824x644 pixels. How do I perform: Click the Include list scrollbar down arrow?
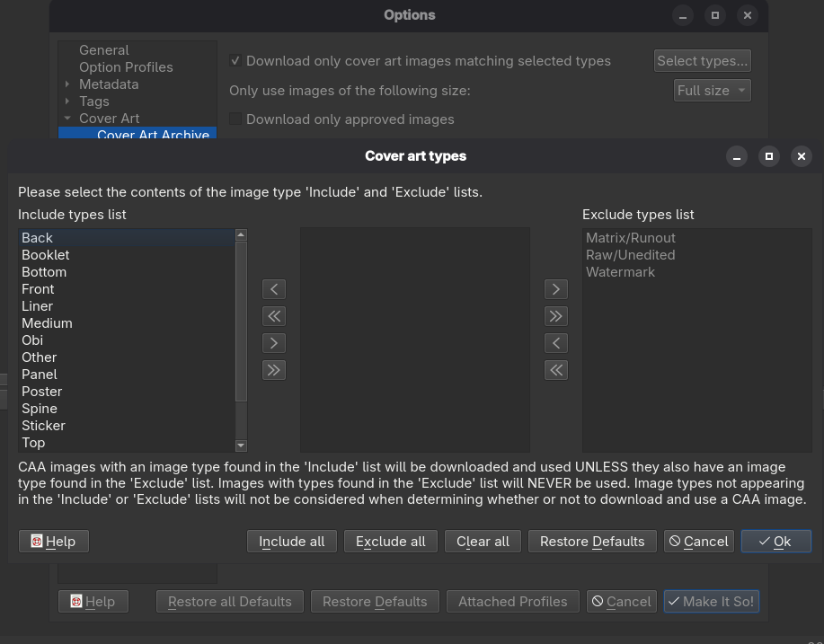241,446
